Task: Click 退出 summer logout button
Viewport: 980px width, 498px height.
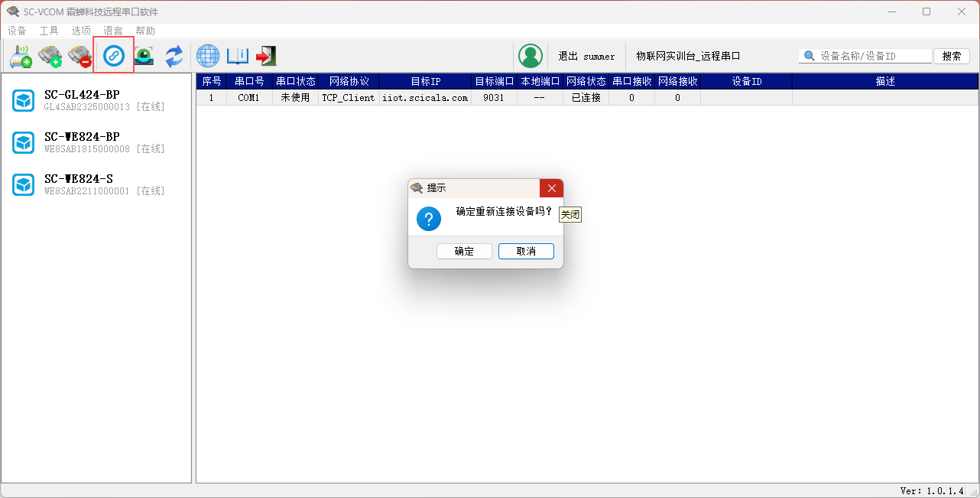Action: tap(586, 56)
